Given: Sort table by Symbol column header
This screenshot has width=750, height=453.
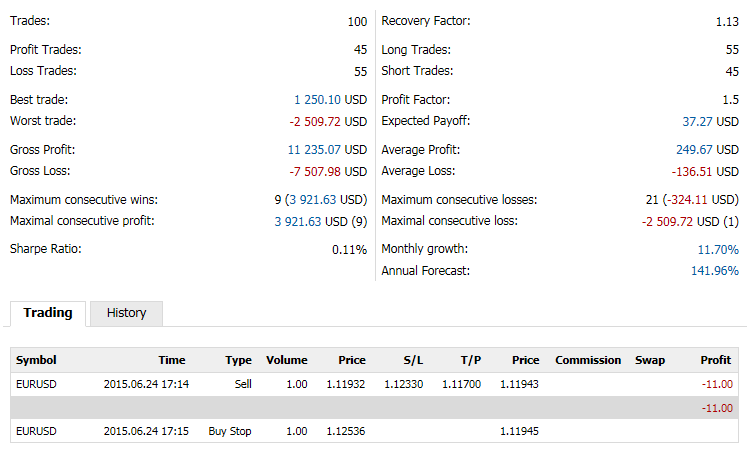Looking at the screenshot, I should click(36, 360).
